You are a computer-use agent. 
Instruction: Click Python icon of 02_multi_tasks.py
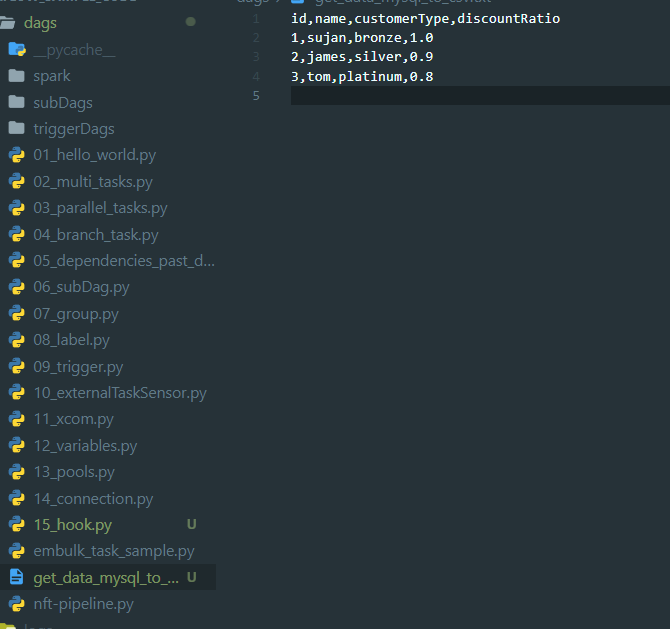[17, 182]
